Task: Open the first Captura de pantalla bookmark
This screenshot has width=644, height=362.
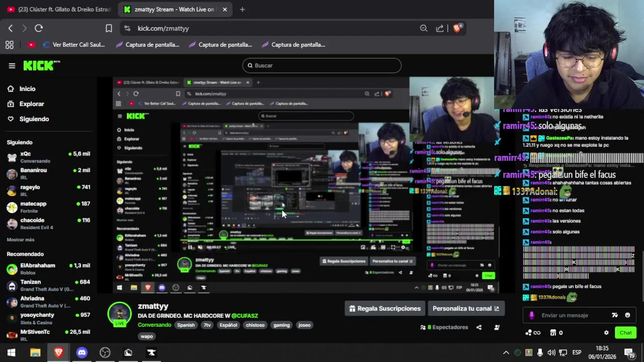Action: pos(147,45)
